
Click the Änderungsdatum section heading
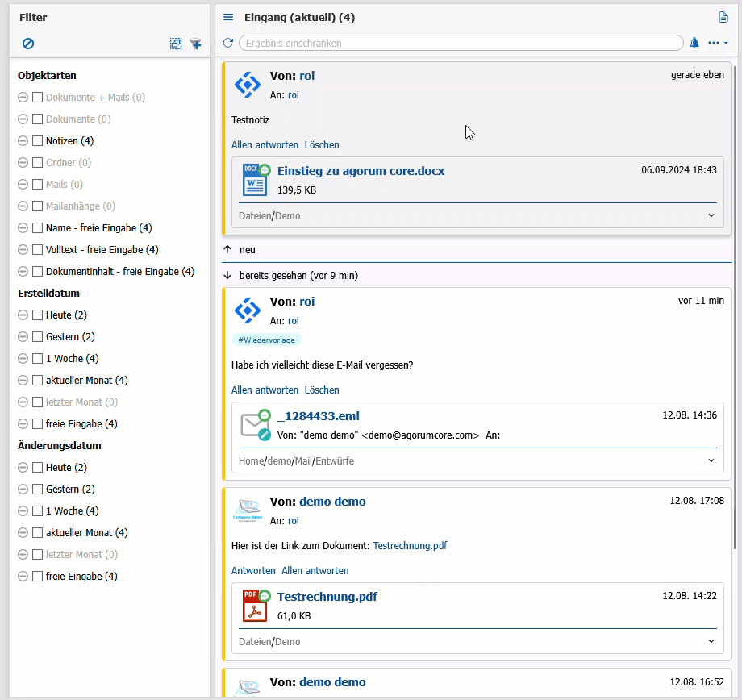59,445
